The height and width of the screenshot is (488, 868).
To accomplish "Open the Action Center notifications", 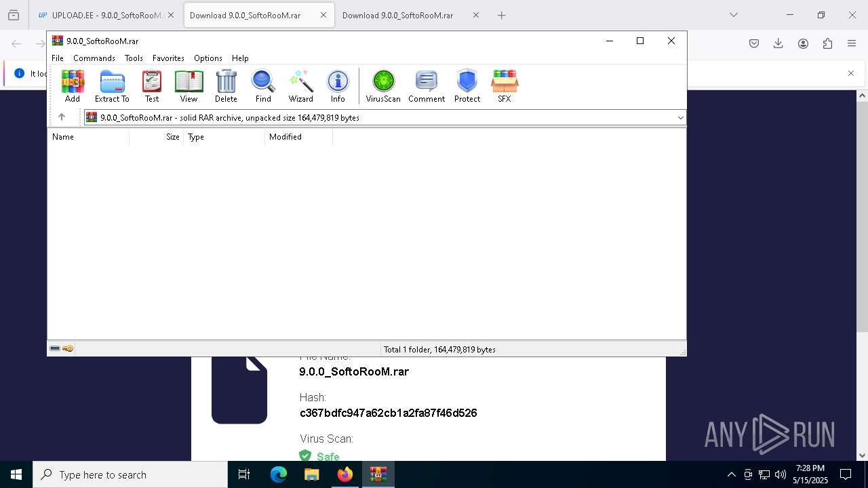I will click(x=846, y=474).
